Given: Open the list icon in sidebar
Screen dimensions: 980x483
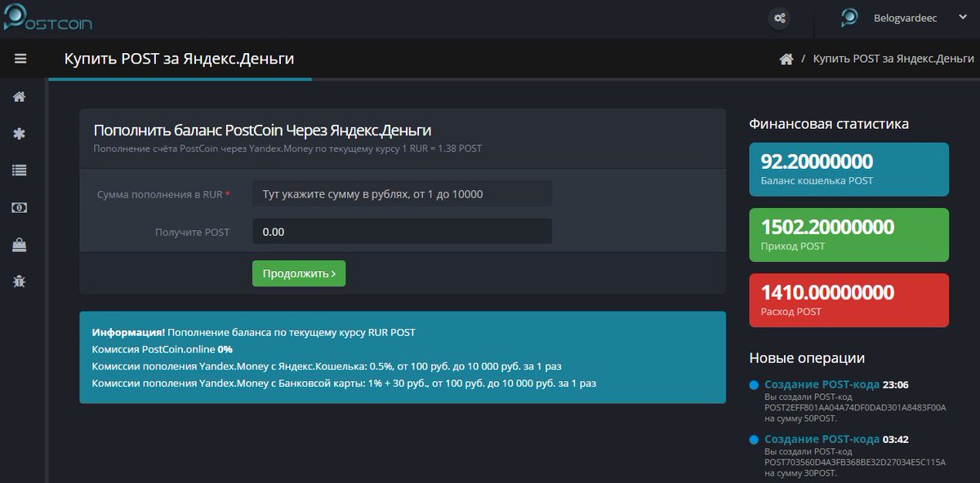Looking at the screenshot, I should (x=20, y=171).
